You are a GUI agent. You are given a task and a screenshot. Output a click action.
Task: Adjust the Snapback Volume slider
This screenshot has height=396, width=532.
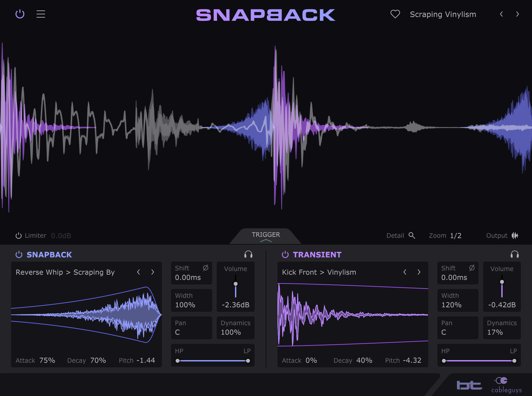point(235,283)
